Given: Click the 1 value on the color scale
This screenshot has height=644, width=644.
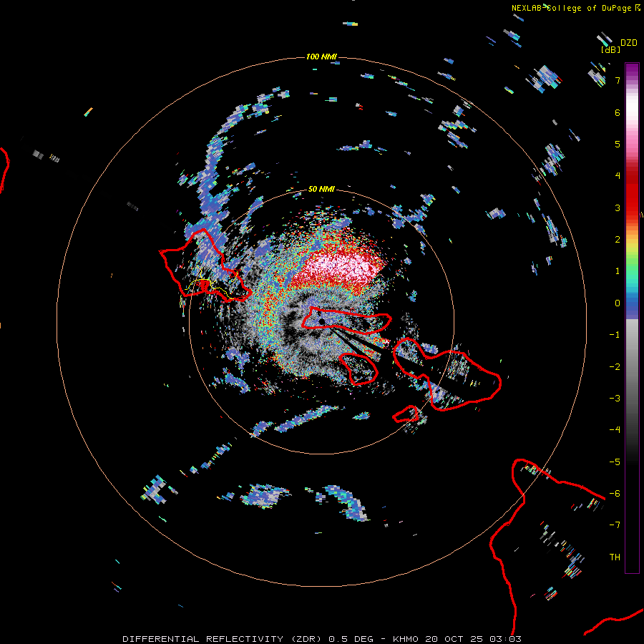Looking at the screenshot, I should pyautogui.click(x=618, y=271).
